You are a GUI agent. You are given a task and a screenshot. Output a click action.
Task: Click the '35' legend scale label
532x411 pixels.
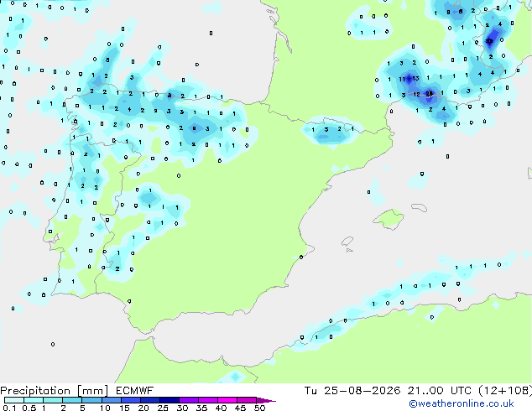[x=201, y=408]
